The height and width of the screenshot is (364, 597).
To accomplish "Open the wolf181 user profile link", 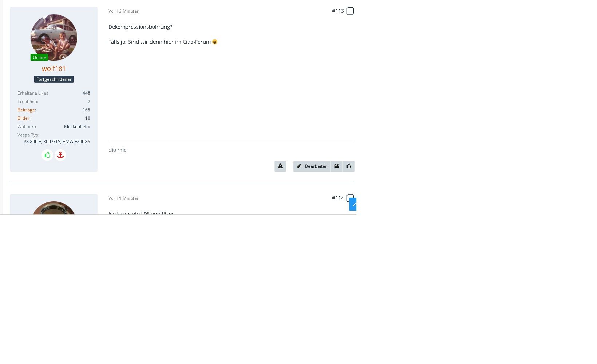I will [x=54, y=68].
